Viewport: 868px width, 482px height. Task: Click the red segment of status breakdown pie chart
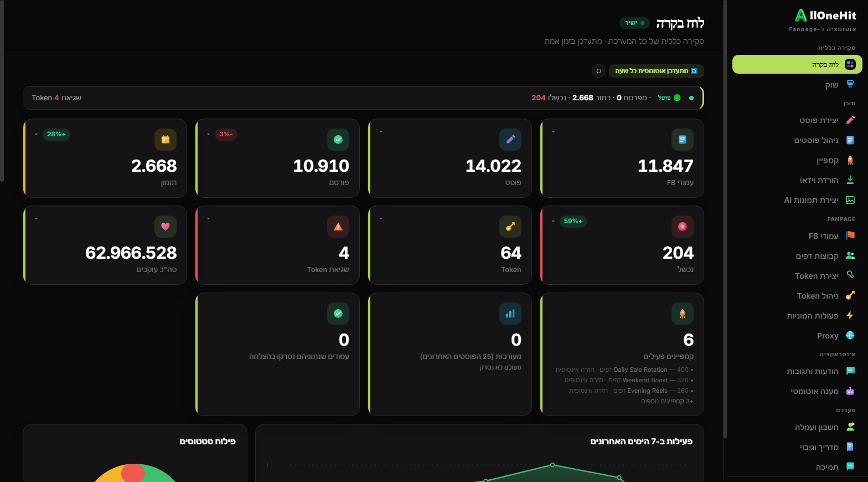[133, 473]
